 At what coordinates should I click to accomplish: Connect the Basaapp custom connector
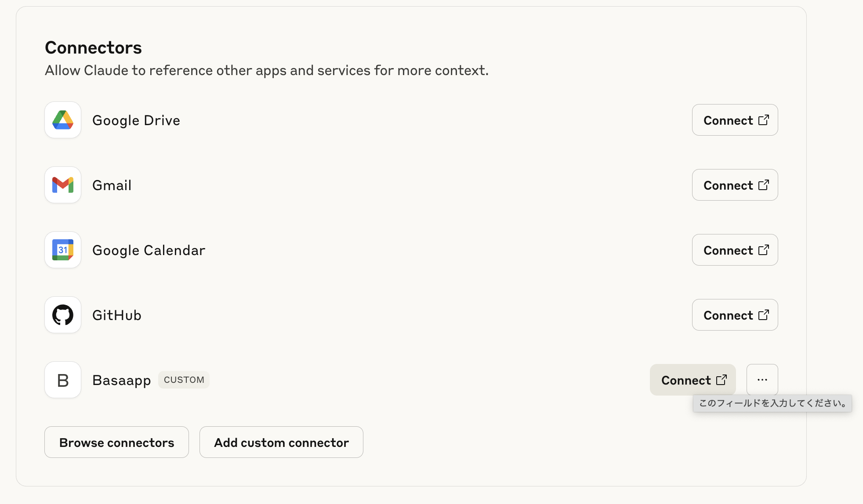click(693, 380)
